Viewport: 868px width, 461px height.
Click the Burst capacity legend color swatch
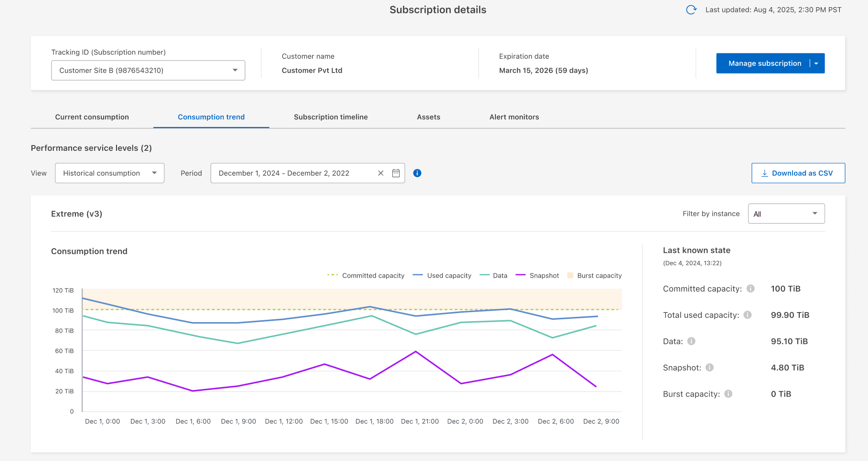pyautogui.click(x=570, y=275)
